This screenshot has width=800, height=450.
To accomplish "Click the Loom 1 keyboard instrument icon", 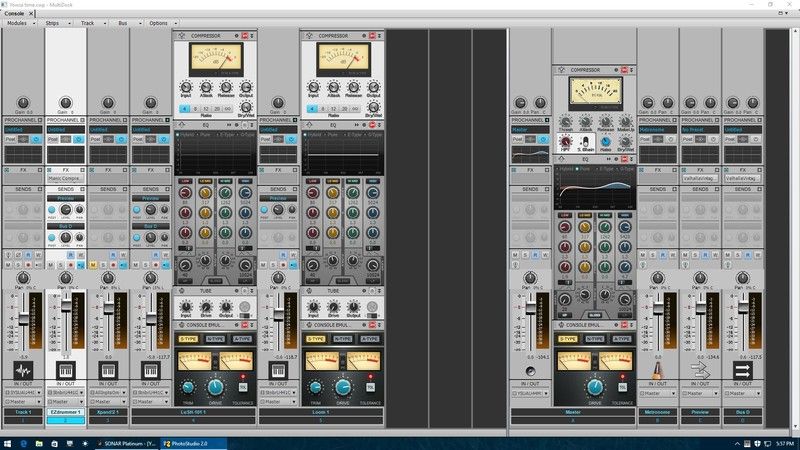I will coord(278,370).
